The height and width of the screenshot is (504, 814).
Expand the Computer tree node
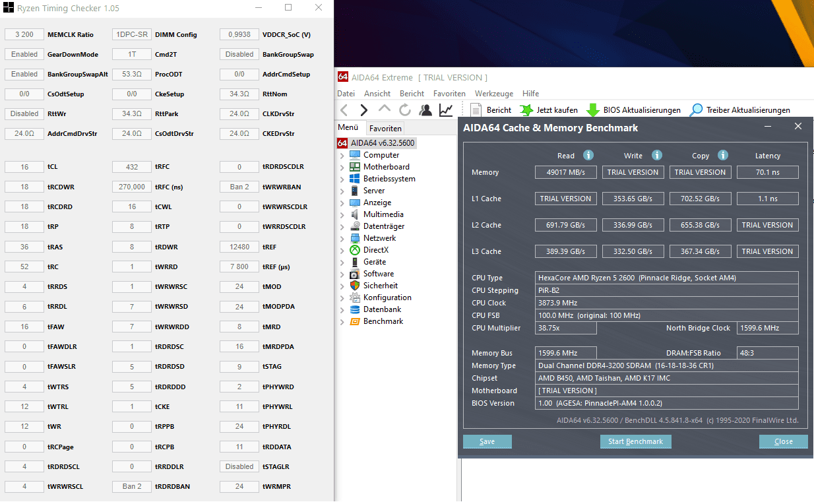point(342,156)
